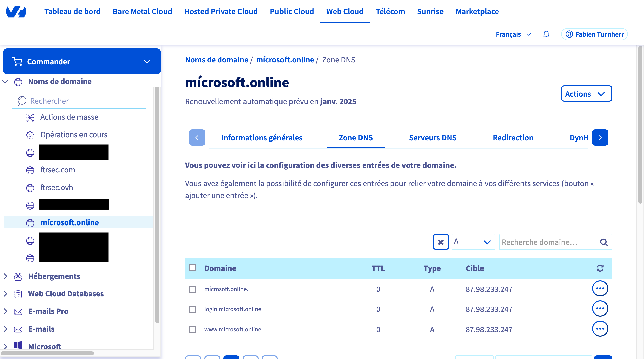Switch to DynHost tab

[x=579, y=138]
